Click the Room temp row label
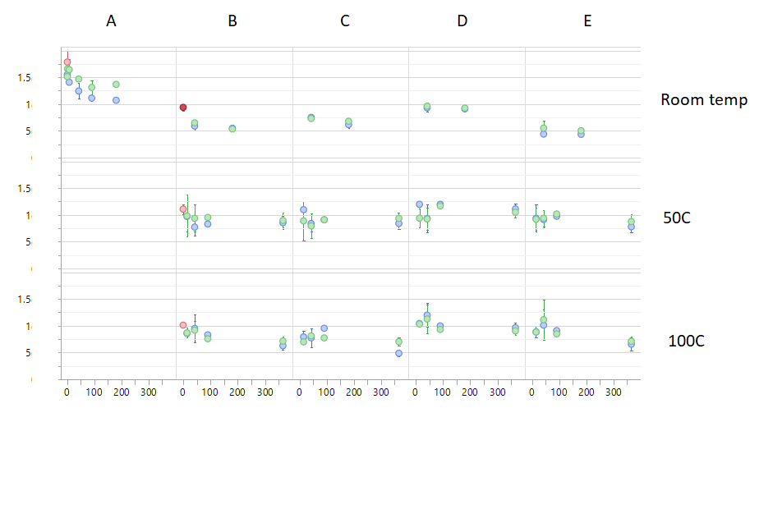 point(704,99)
